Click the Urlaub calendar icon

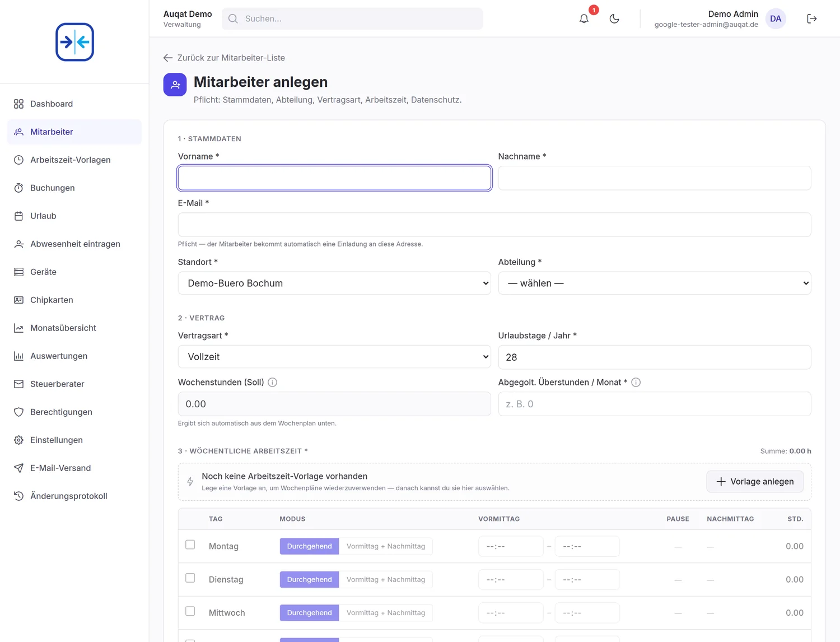tap(18, 216)
